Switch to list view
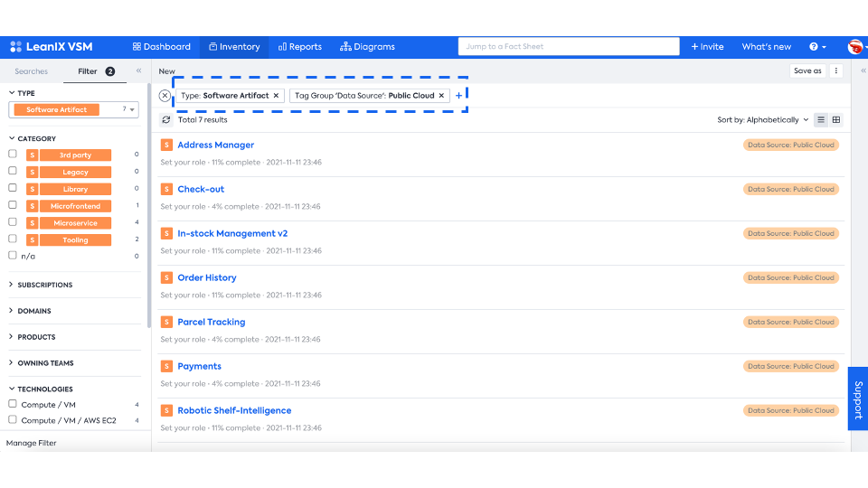 821,119
